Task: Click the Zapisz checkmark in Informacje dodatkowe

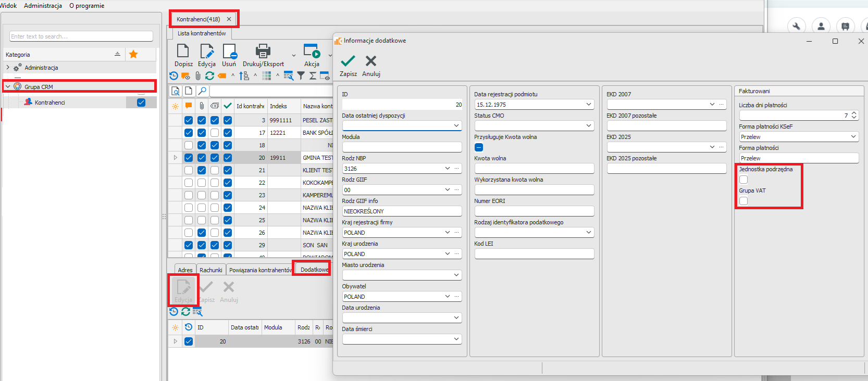Action: point(348,61)
